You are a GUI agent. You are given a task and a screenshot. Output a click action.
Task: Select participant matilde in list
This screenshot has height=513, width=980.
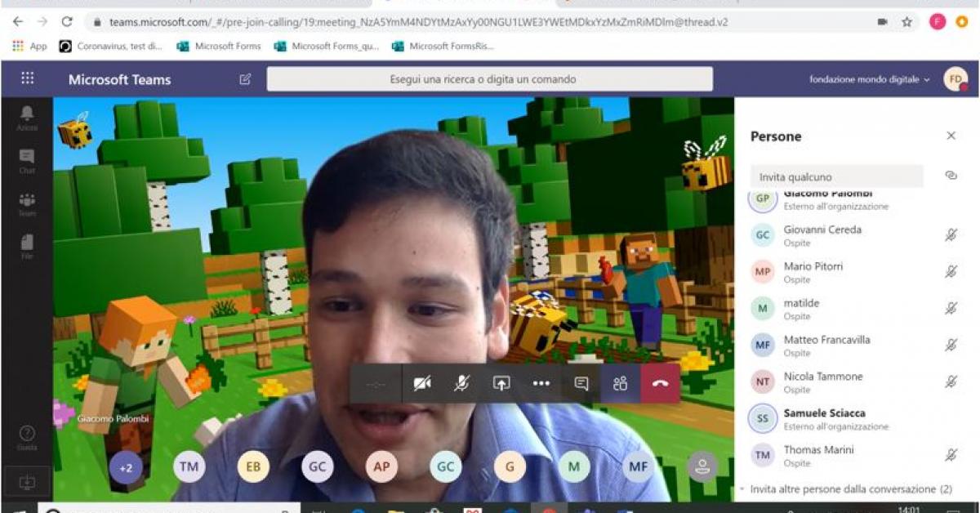(x=855, y=309)
